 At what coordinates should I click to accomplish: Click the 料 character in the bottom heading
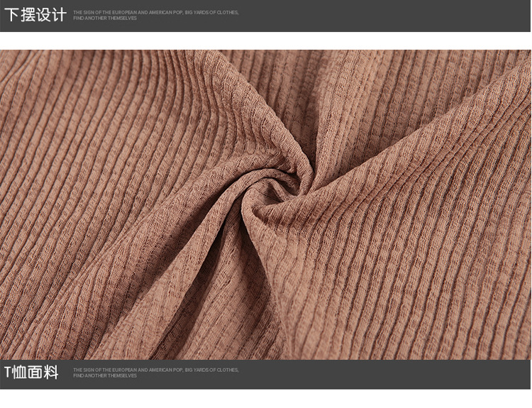51,373
